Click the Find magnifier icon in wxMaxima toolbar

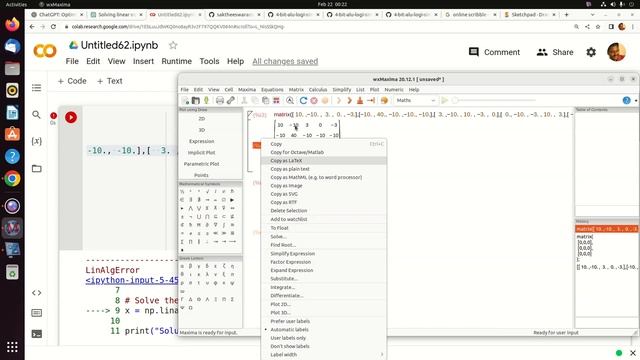coord(290,100)
